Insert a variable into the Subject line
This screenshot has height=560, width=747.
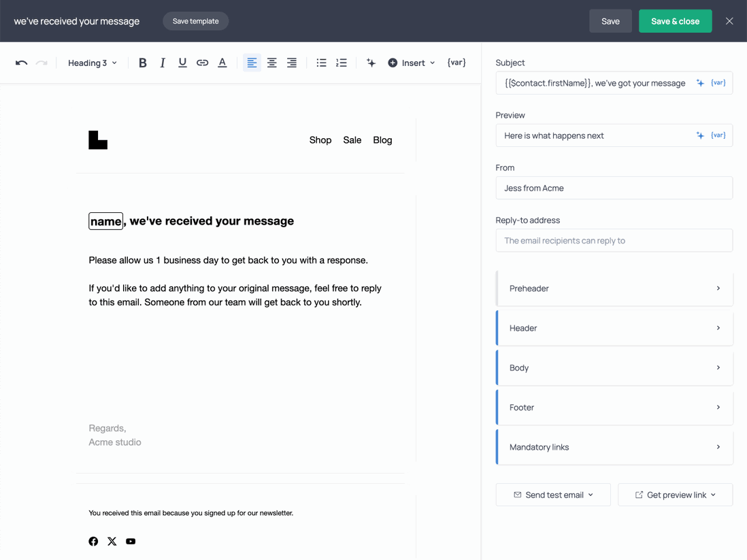tap(718, 82)
